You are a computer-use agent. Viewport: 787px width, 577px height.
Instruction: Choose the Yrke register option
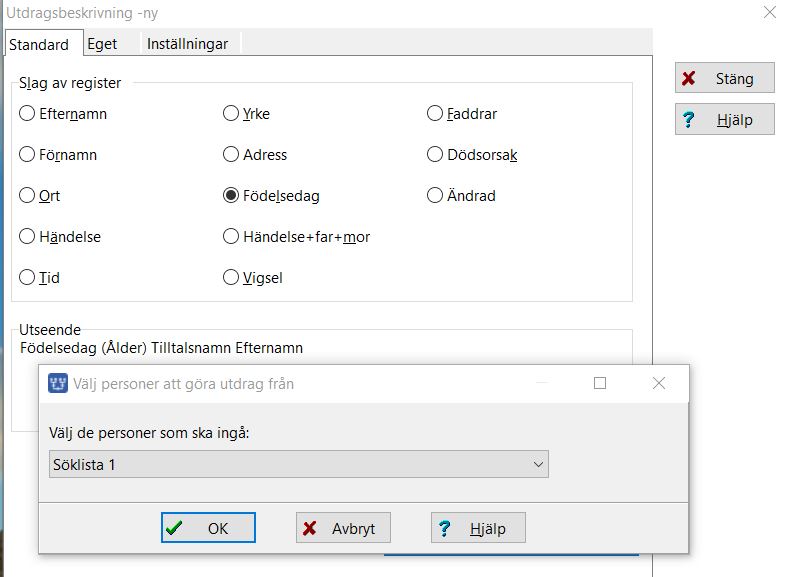(231, 114)
